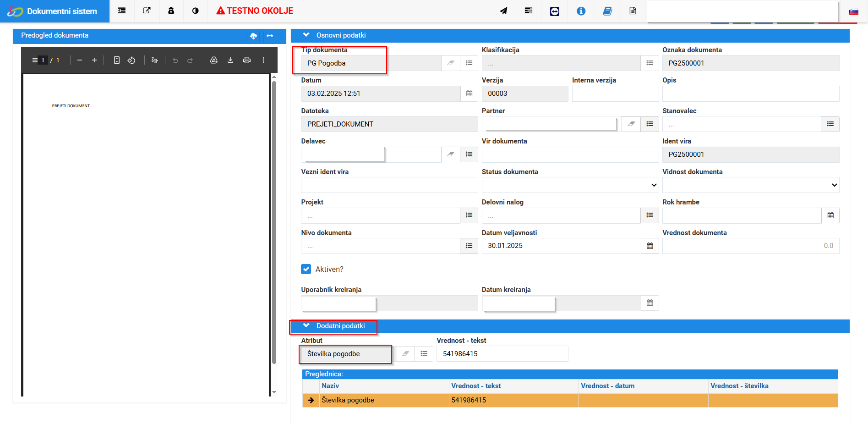Open PDF viewer more actions menu

(x=263, y=60)
